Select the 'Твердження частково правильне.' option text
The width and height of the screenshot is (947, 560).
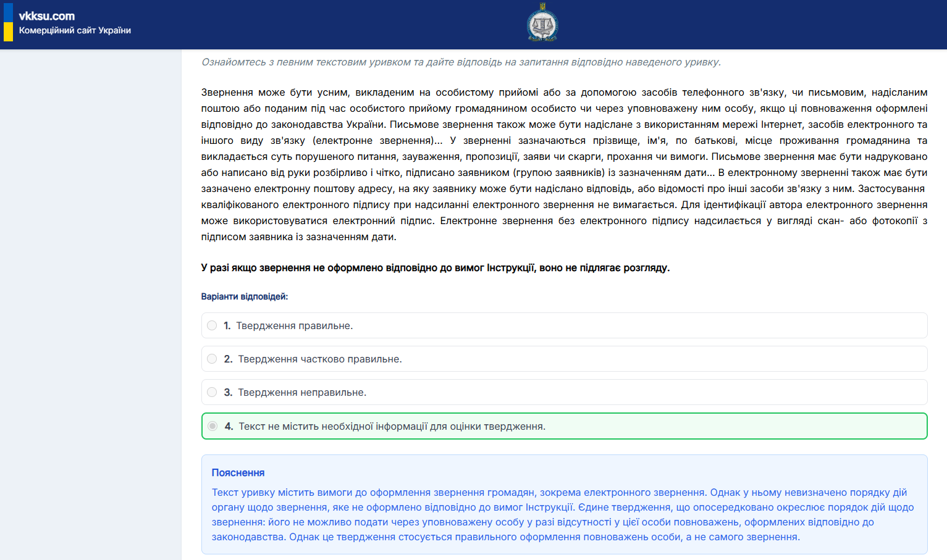click(x=319, y=359)
